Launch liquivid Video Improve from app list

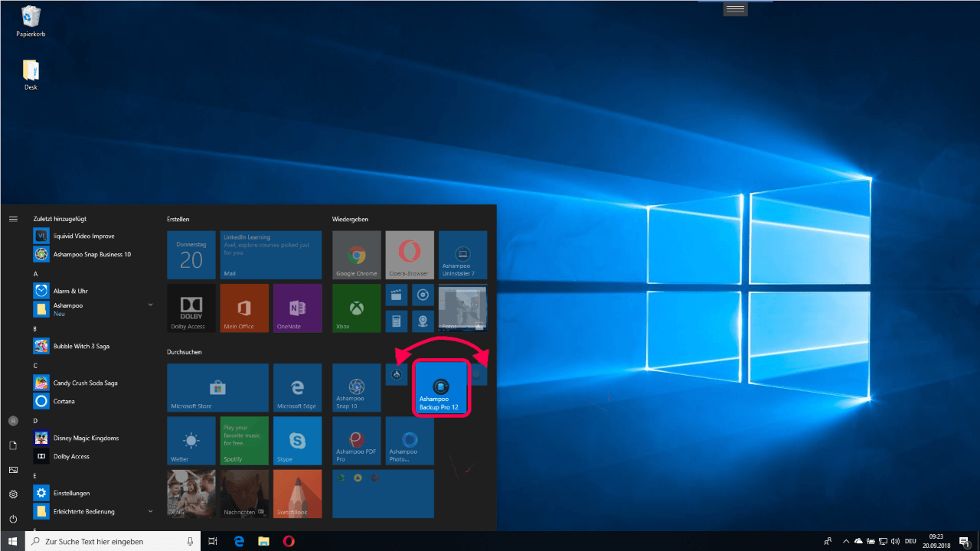[x=94, y=236]
